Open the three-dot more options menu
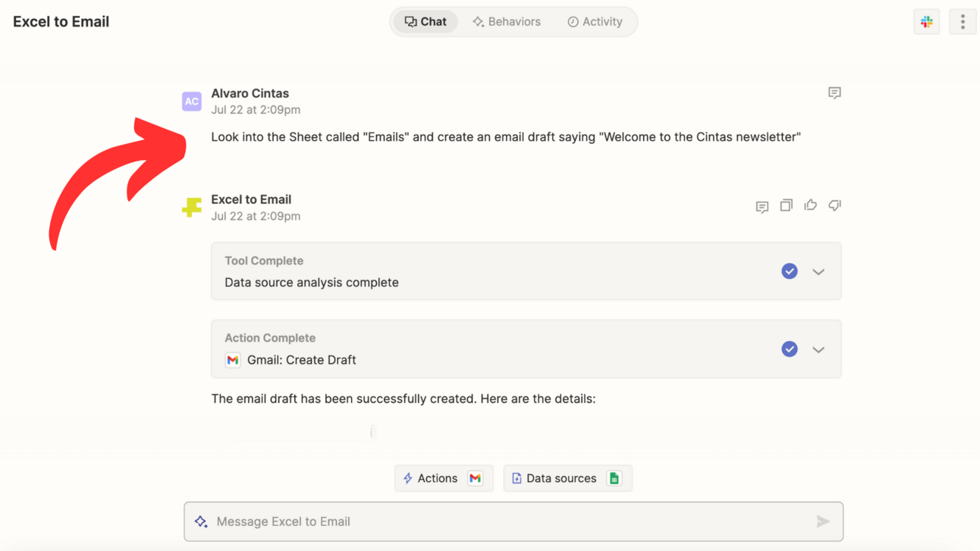 point(963,22)
